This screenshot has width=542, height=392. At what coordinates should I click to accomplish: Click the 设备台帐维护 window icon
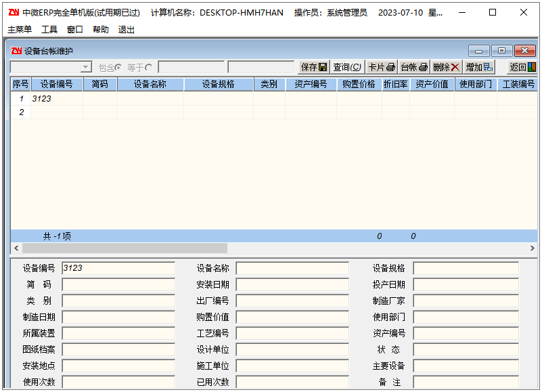(x=16, y=51)
